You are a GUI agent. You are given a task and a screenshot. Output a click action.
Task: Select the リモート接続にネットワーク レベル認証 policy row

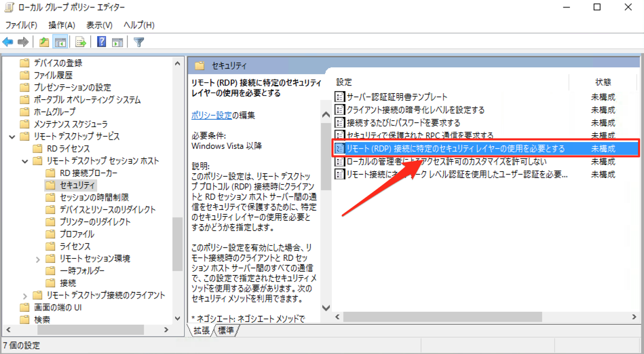click(x=485, y=175)
